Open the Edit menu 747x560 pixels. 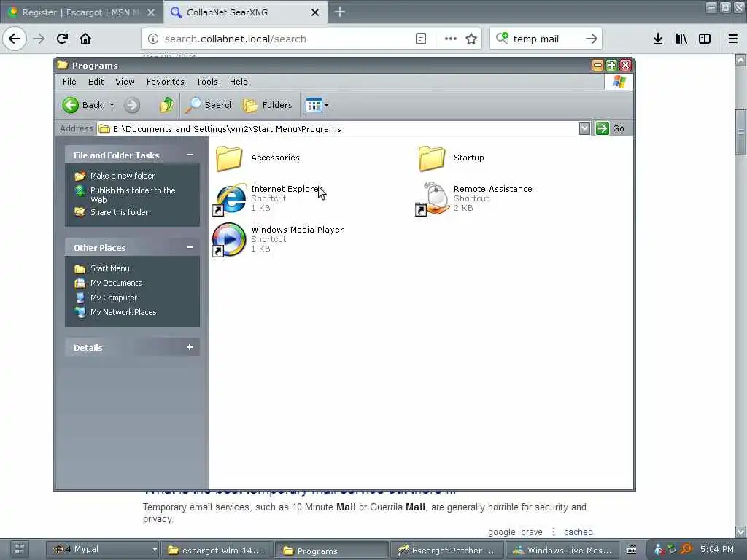coord(96,82)
